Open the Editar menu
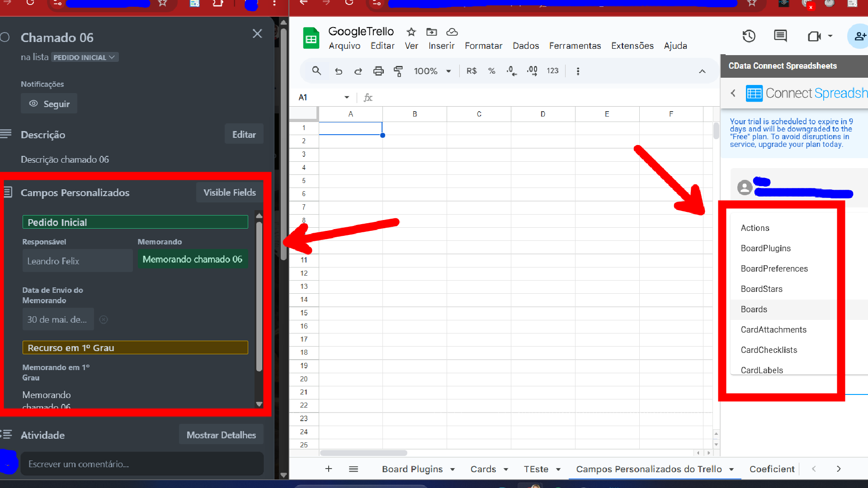Image resolution: width=868 pixels, height=488 pixels. pos(382,46)
